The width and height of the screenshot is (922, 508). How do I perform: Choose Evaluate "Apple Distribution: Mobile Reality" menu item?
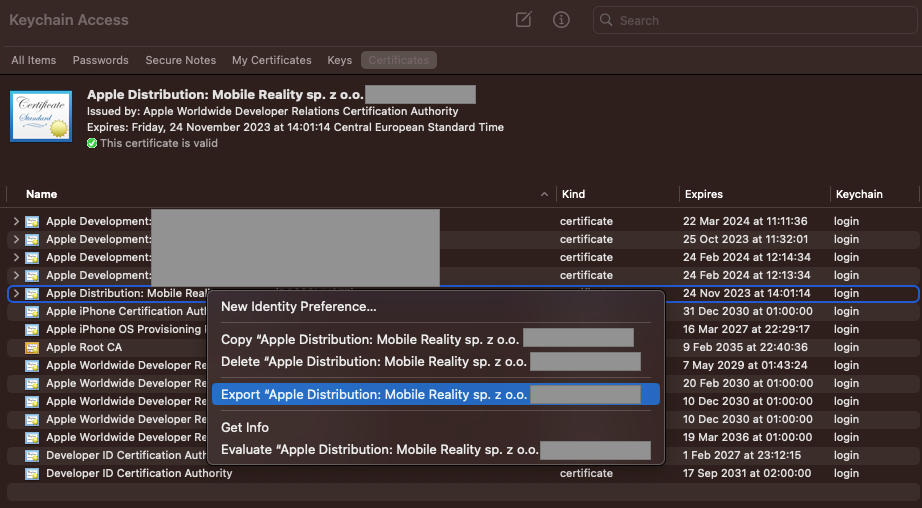click(x=436, y=450)
